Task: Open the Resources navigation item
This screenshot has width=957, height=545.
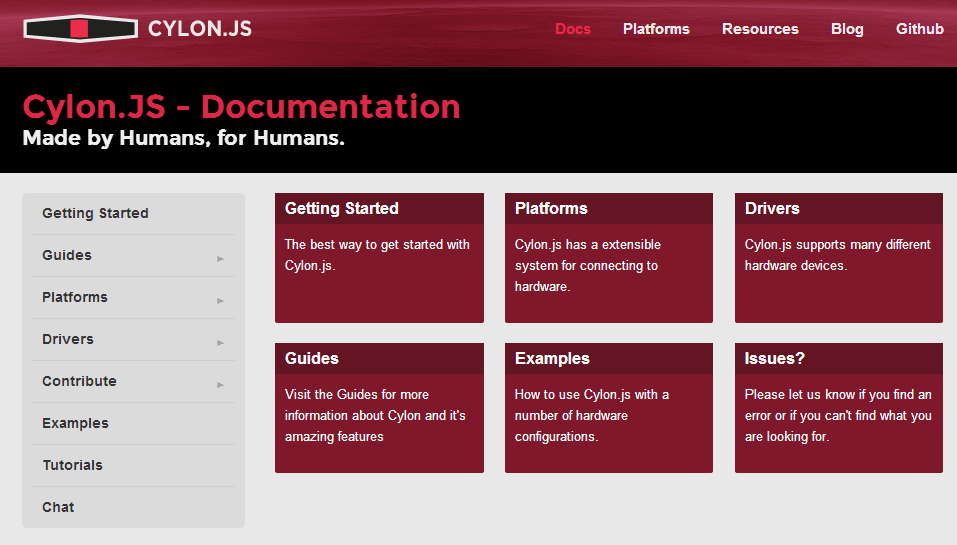Action: click(x=760, y=29)
